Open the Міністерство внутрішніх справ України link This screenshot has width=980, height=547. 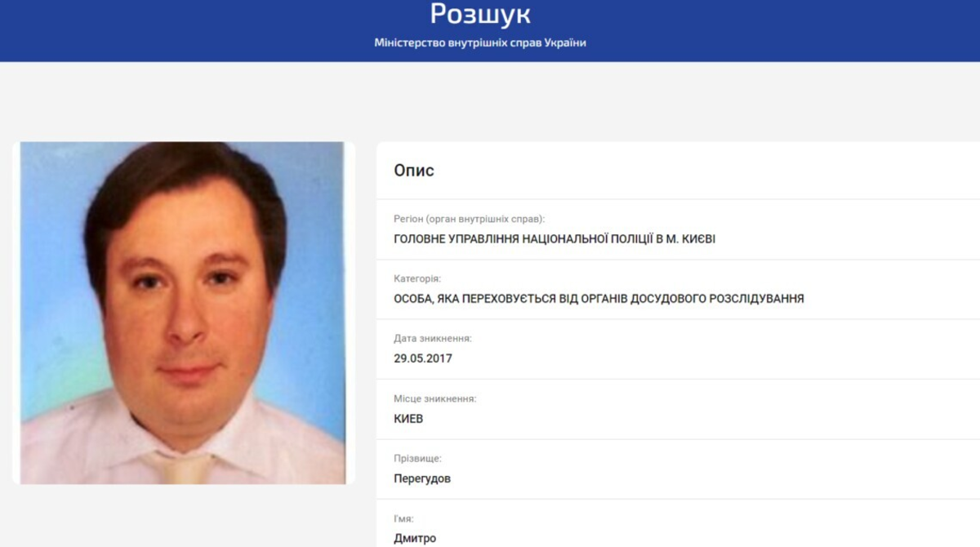(x=480, y=42)
